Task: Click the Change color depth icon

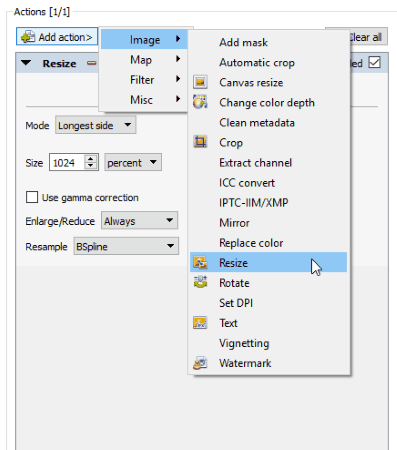Action: tap(200, 102)
